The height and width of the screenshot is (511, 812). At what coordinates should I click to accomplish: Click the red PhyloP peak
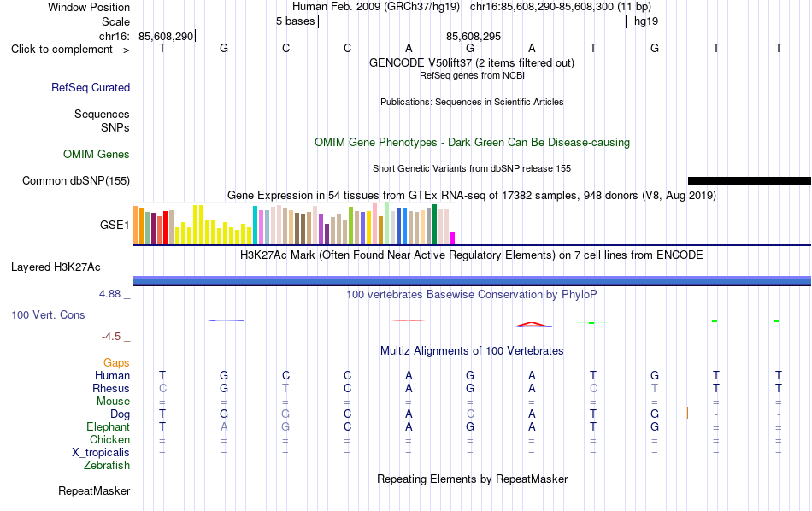click(x=533, y=325)
